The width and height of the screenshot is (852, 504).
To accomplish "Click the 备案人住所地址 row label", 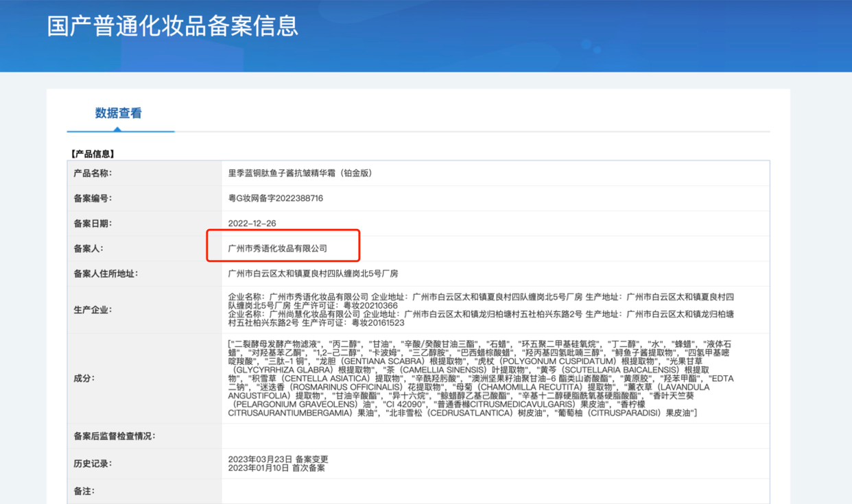I will (x=106, y=274).
